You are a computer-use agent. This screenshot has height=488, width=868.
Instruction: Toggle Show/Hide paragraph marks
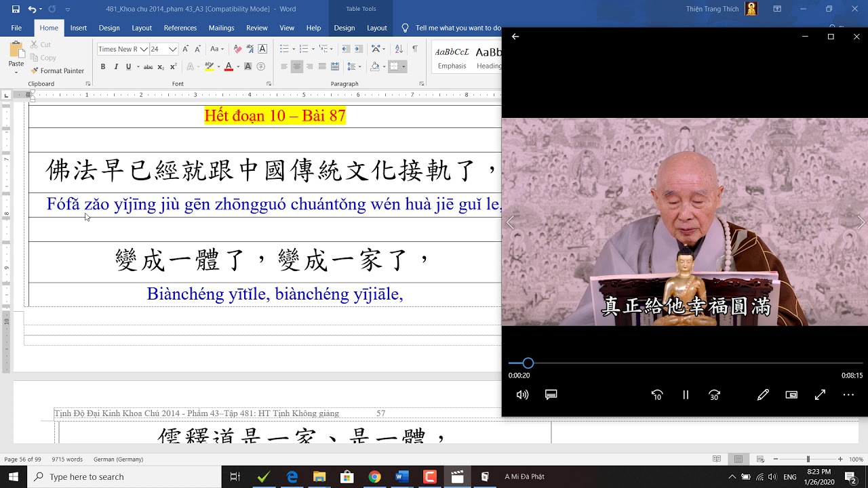[414, 49]
